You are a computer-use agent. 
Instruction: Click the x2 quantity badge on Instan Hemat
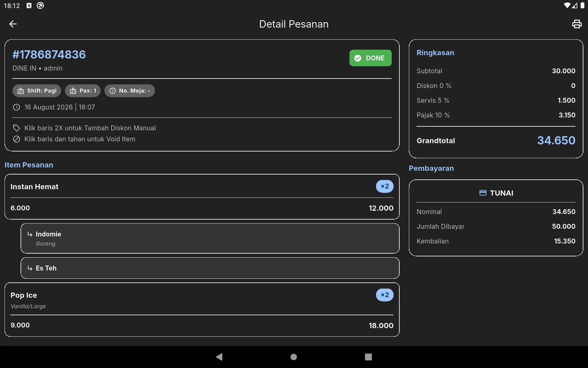pyautogui.click(x=385, y=186)
